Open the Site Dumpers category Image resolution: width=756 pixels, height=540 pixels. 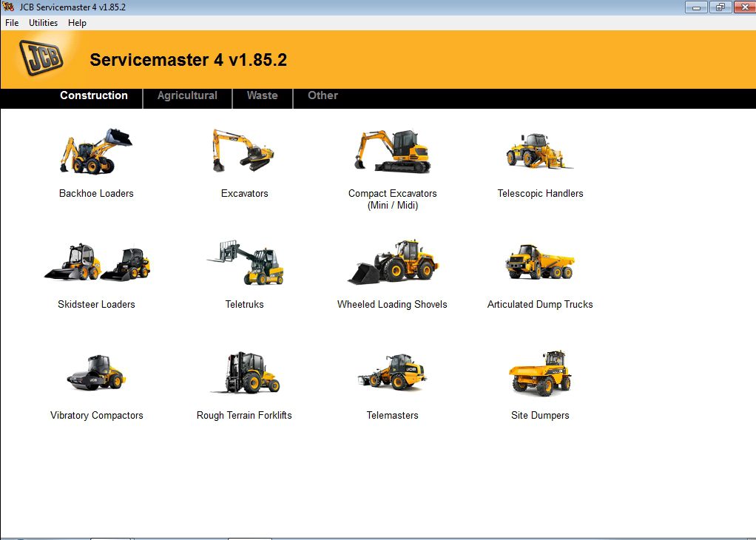tap(540, 374)
